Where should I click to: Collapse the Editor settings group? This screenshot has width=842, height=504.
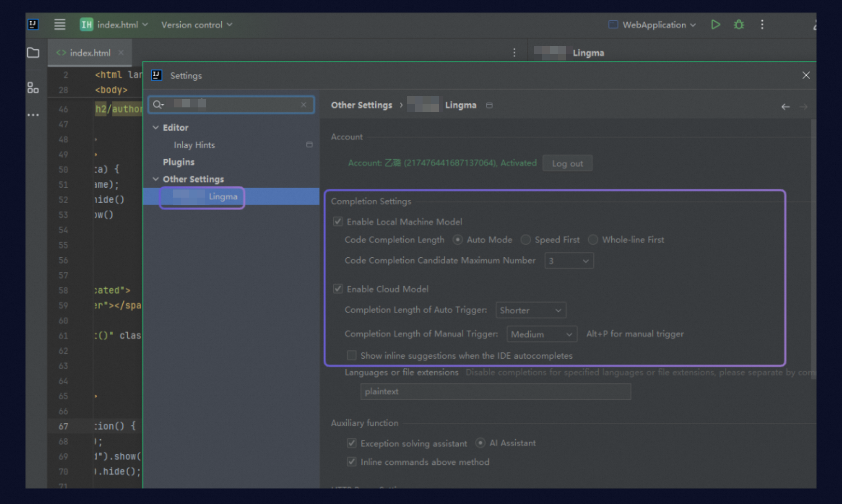click(x=156, y=128)
